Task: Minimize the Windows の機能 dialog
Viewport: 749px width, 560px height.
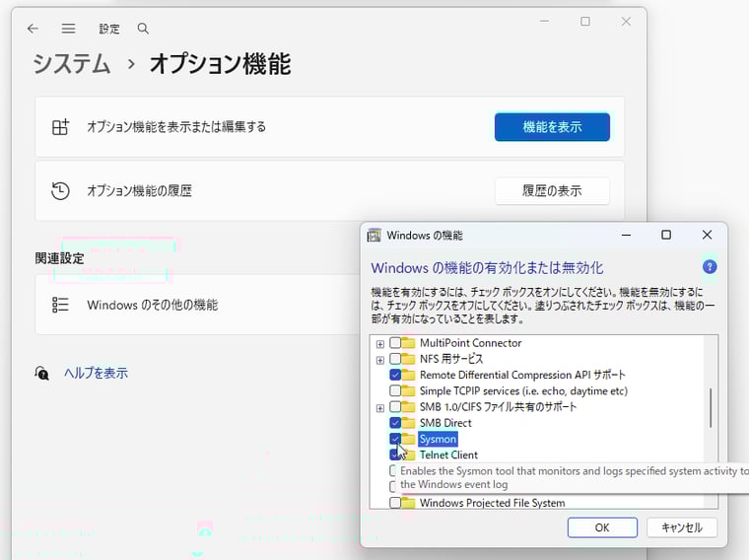Action: click(x=626, y=235)
